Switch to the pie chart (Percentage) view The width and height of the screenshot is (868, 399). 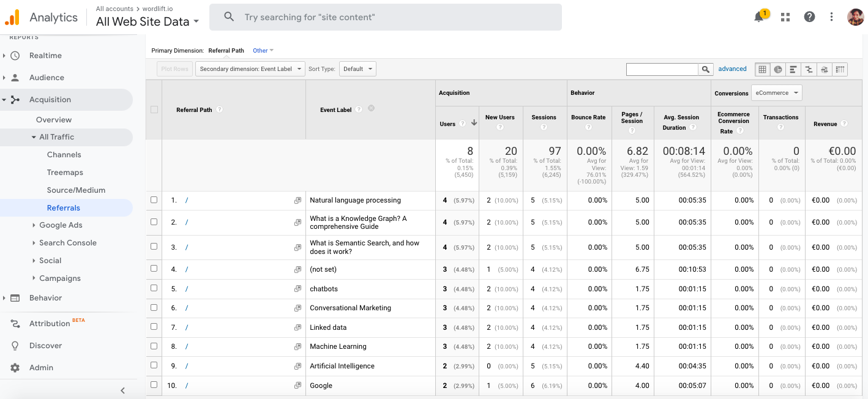pos(778,69)
